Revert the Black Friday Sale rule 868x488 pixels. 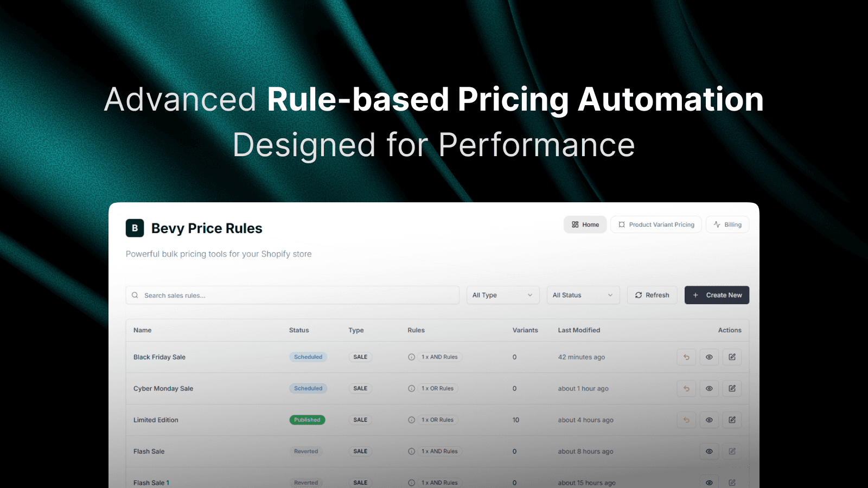tap(686, 357)
